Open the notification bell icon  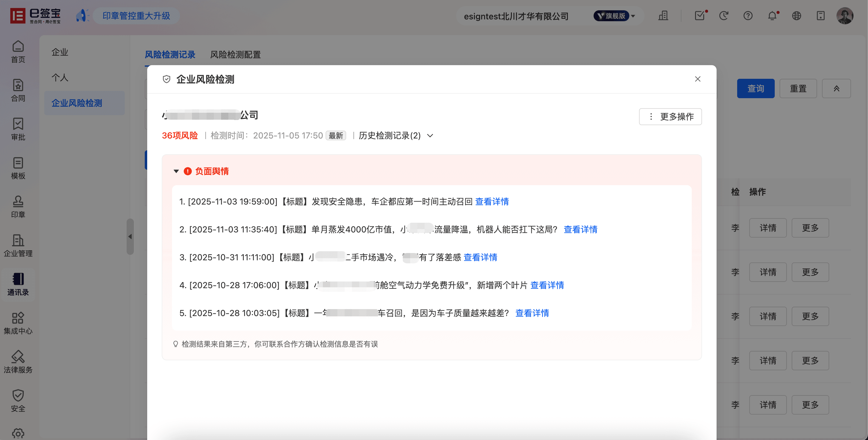[772, 15]
